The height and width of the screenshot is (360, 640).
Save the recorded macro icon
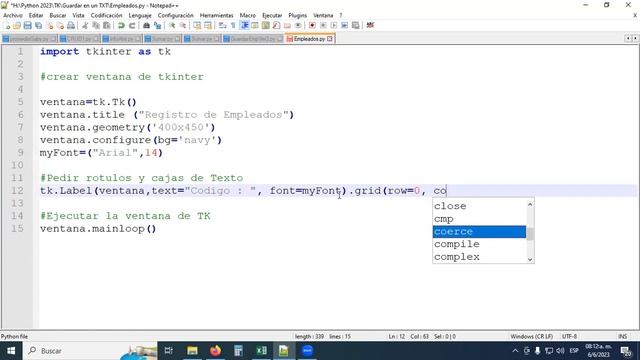coord(356,25)
